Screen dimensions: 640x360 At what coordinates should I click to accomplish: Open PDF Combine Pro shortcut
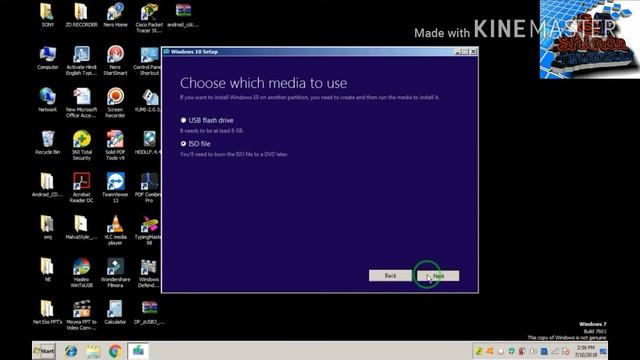(x=148, y=188)
